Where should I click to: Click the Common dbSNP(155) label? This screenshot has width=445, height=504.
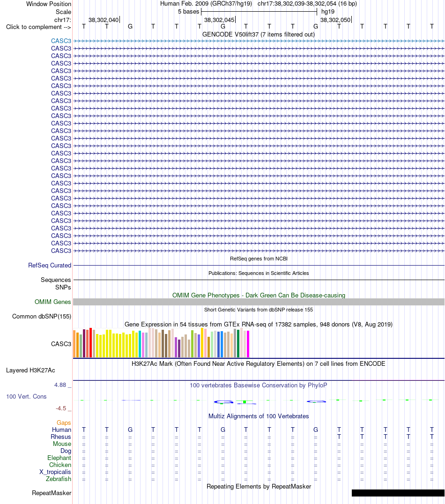(x=42, y=317)
